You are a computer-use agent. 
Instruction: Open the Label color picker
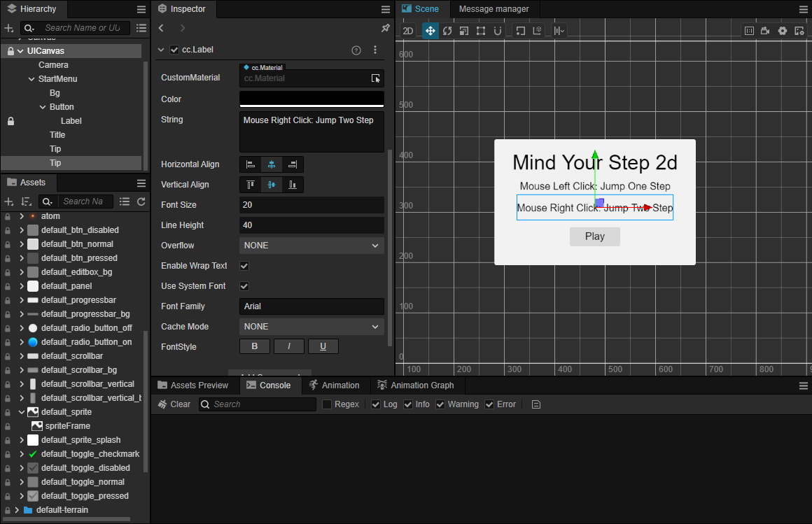point(311,99)
